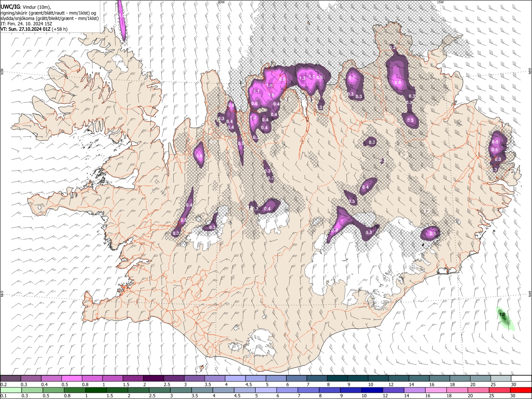Image resolution: width=532 pixels, height=399 pixels.
Task: Click the 15W longitude label at the top
Action: (441, 2)
